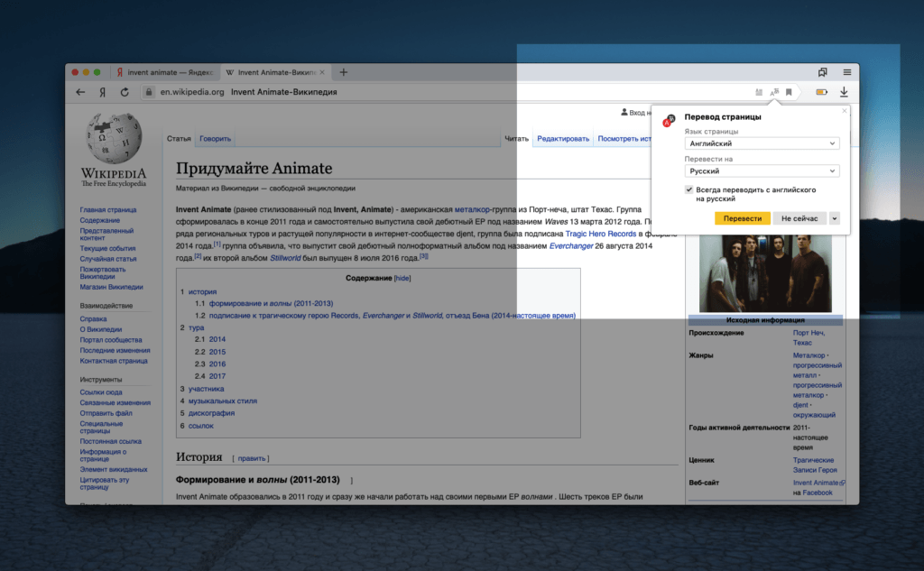The height and width of the screenshot is (571, 924).
Task: Open Главная страница in the sidebar
Action: tap(108, 210)
